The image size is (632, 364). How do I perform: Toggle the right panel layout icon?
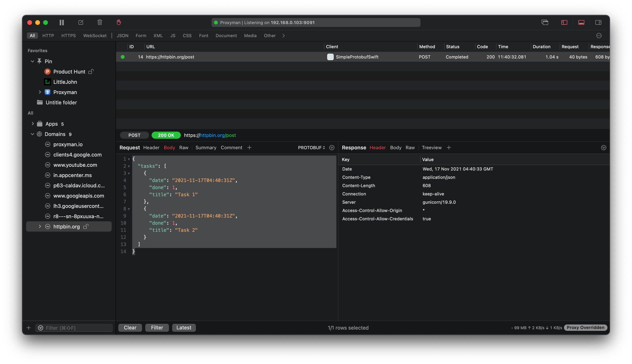click(x=598, y=23)
